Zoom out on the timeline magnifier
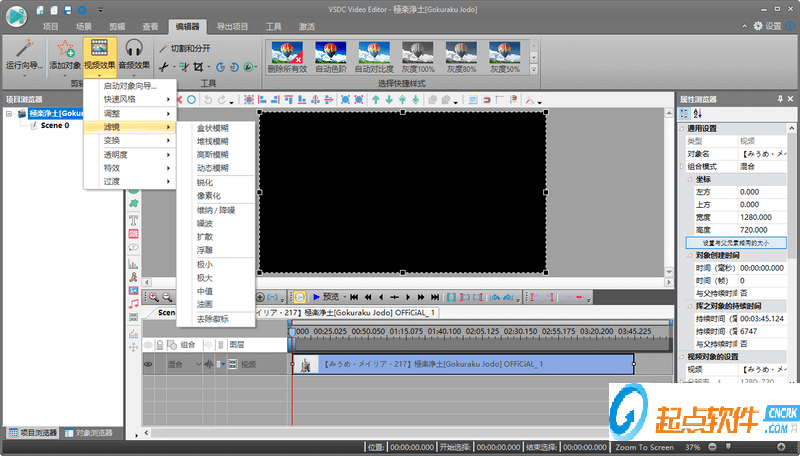Image resolution: width=800 pixels, height=456 pixels. coord(167,297)
